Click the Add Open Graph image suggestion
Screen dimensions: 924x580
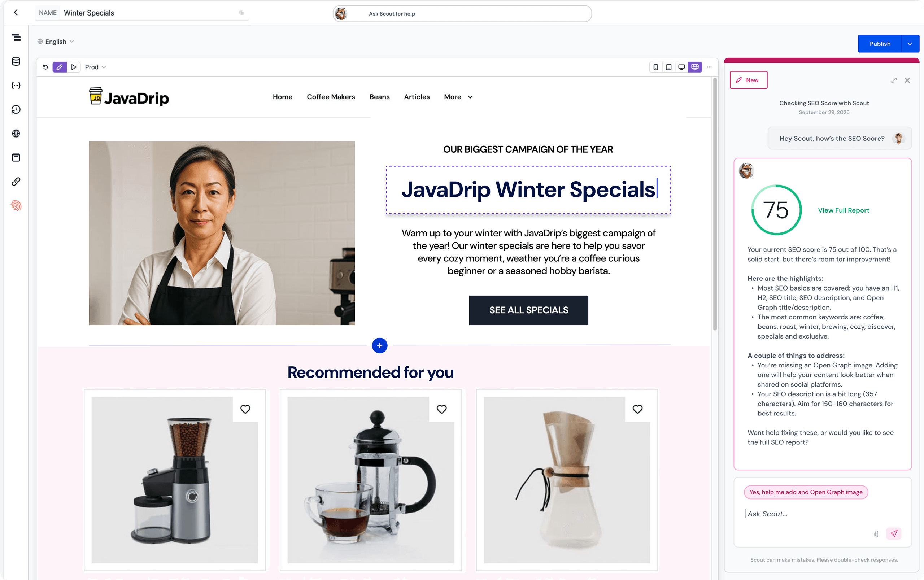point(806,492)
